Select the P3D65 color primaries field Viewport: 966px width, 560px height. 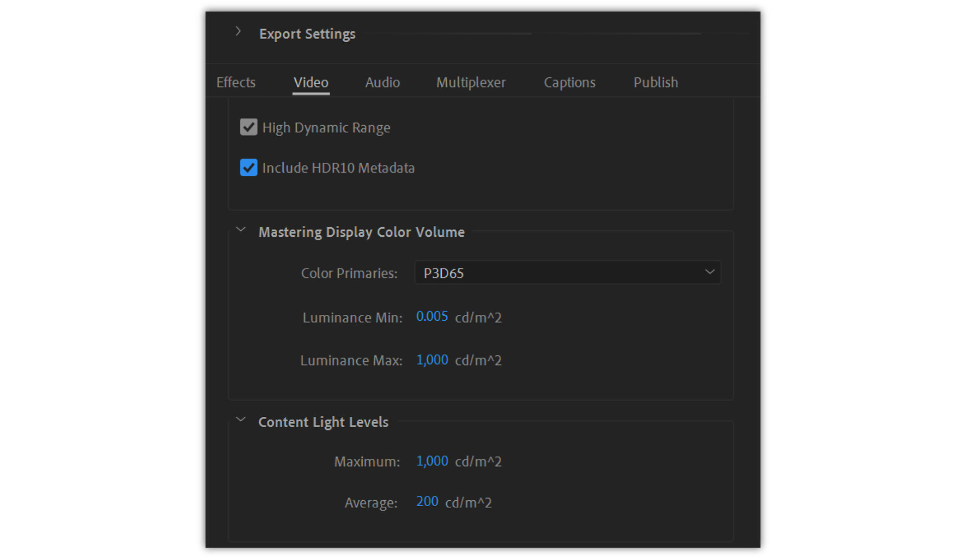568,272
